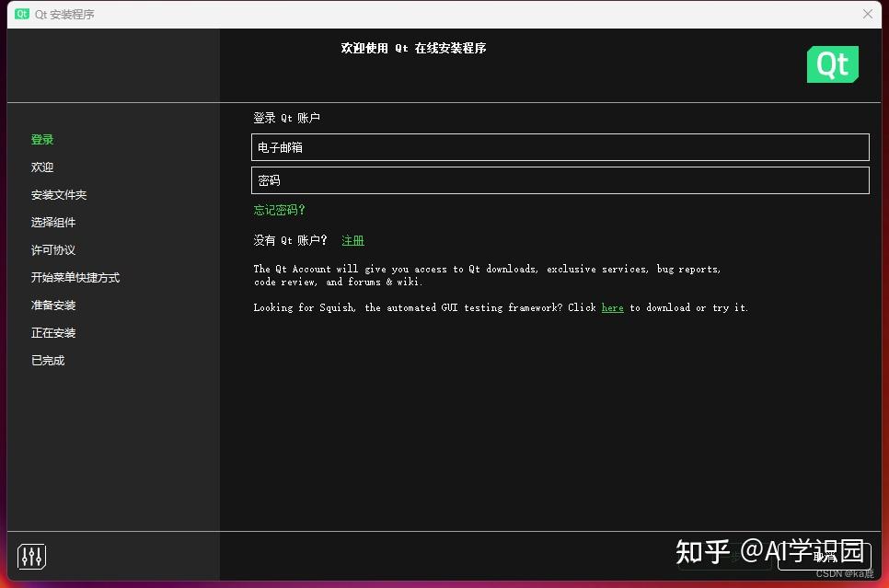This screenshot has width=889, height=588.
Task: Click the 注册 link to create account
Action: pos(352,240)
